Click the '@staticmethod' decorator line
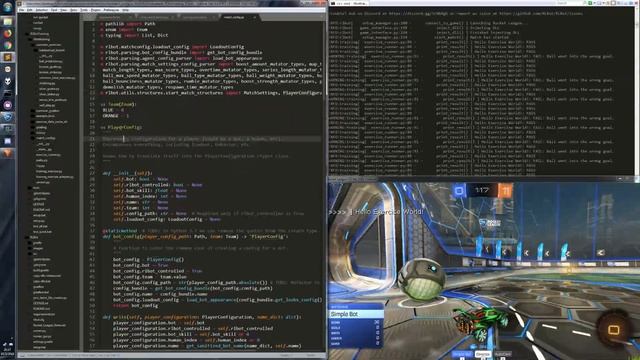The height and width of the screenshot is (360, 640). (120, 231)
